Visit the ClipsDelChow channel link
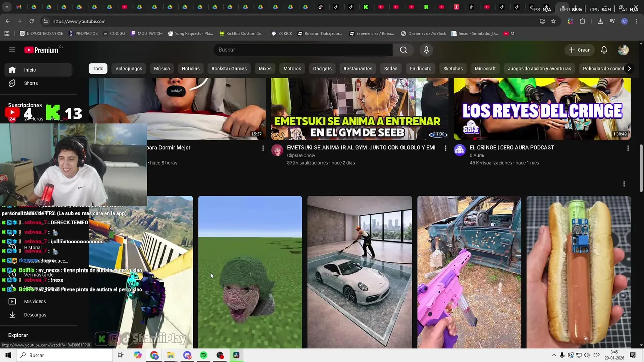The height and width of the screenshot is (362, 644). (301, 156)
